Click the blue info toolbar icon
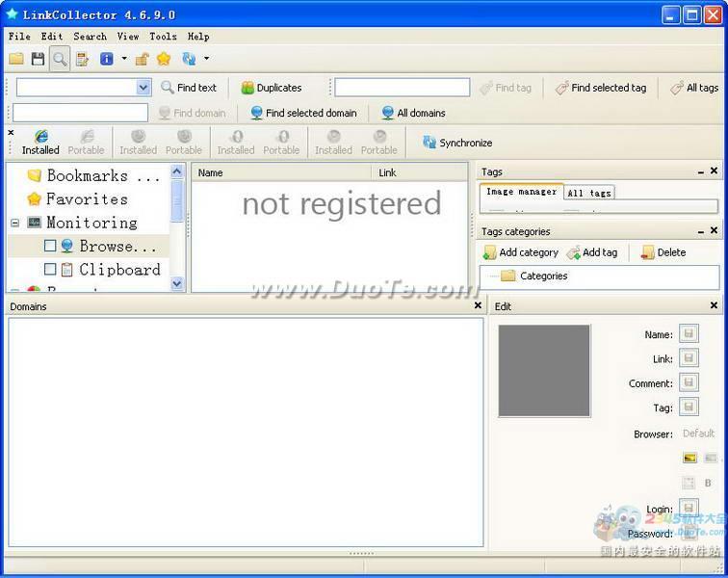The image size is (728, 578). click(107, 59)
